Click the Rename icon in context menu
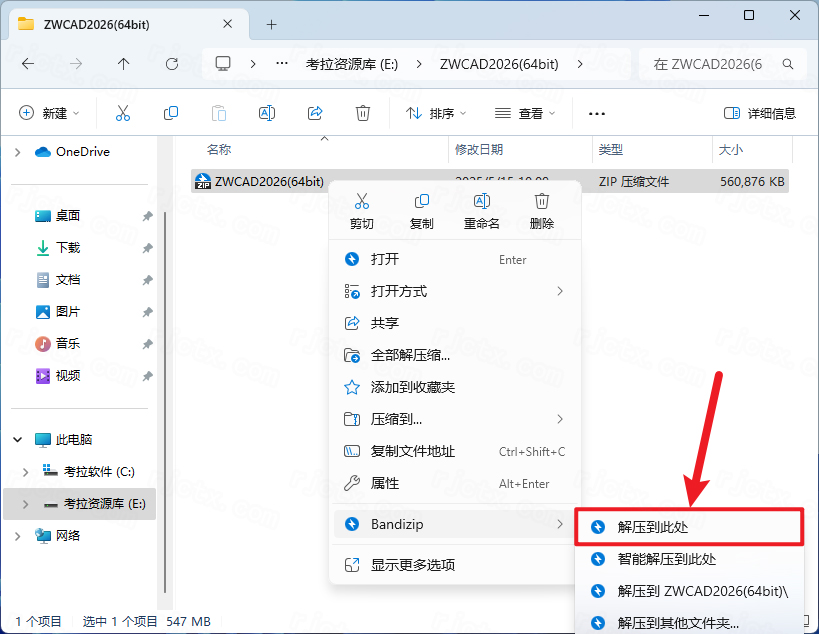 (x=481, y=211)
